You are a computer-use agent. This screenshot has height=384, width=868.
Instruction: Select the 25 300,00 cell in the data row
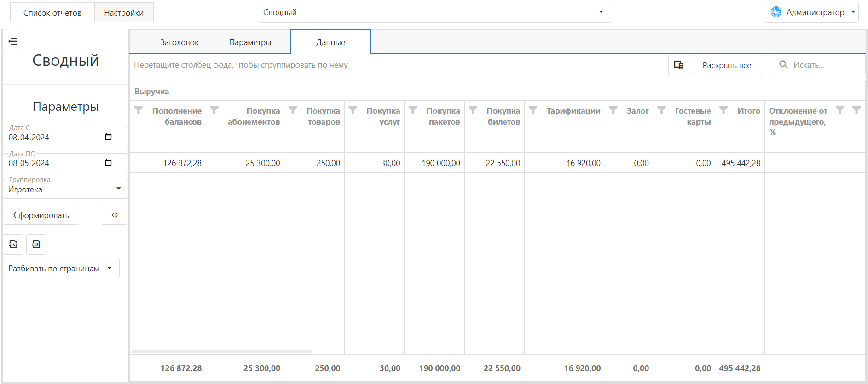click(245, 163)
